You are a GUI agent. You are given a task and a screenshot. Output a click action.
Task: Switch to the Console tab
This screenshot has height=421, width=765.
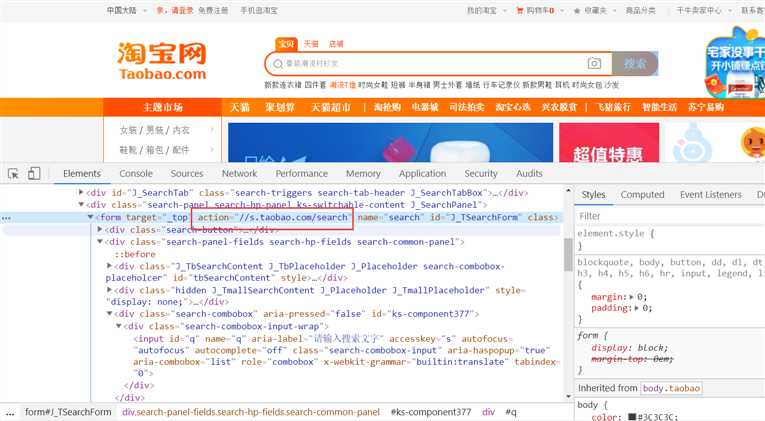136,174
